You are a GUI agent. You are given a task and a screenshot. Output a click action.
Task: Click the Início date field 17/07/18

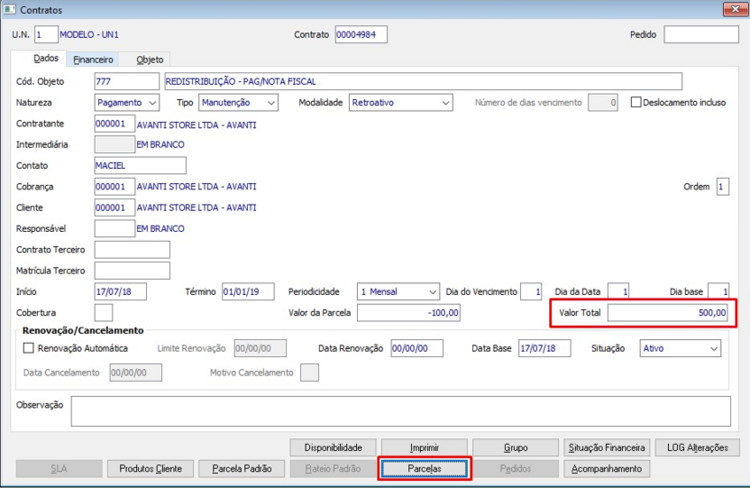pos(121,291)
